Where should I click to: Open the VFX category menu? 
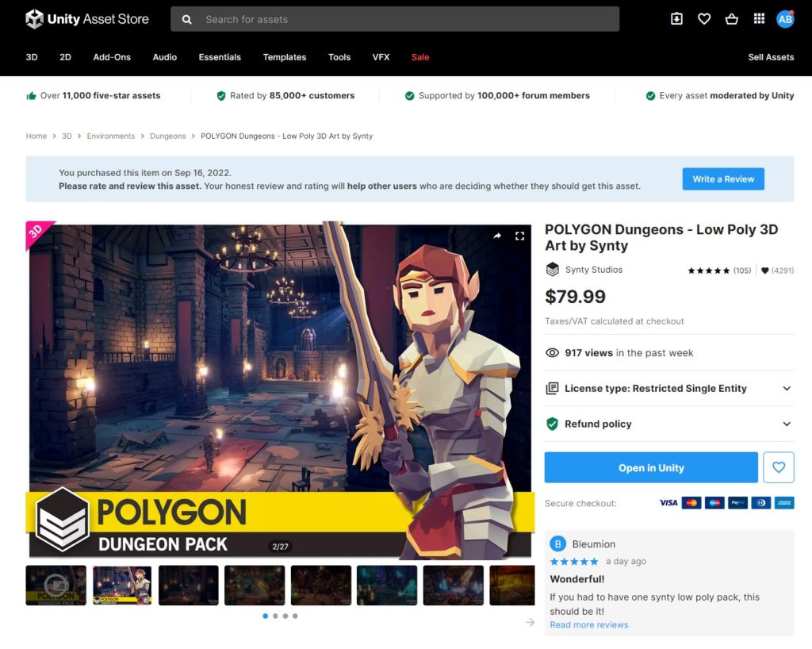click(381, 57)
